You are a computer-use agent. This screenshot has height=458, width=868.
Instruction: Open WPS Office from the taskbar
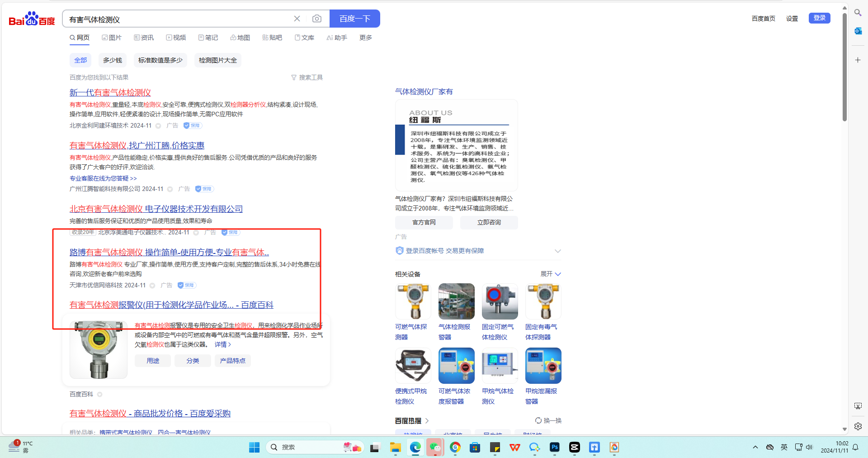(x=514, y=448)
